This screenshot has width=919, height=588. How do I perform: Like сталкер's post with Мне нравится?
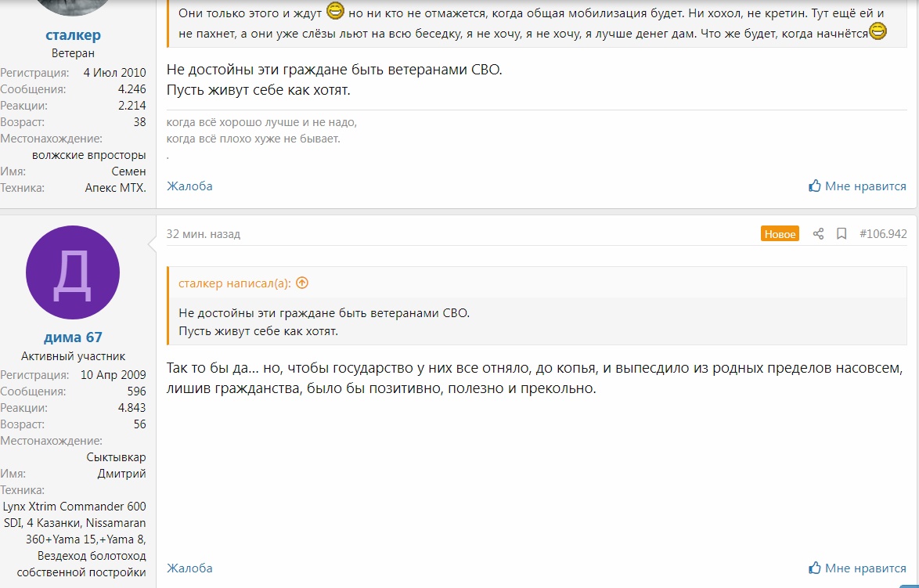(x=857, y=186)
